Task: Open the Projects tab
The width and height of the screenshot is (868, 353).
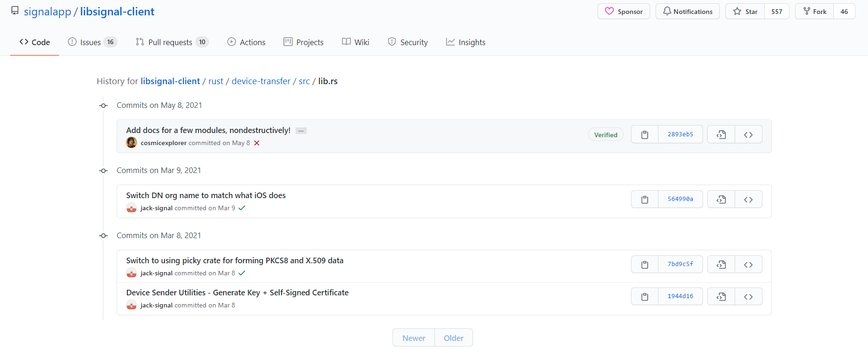Action: (303, 42)
